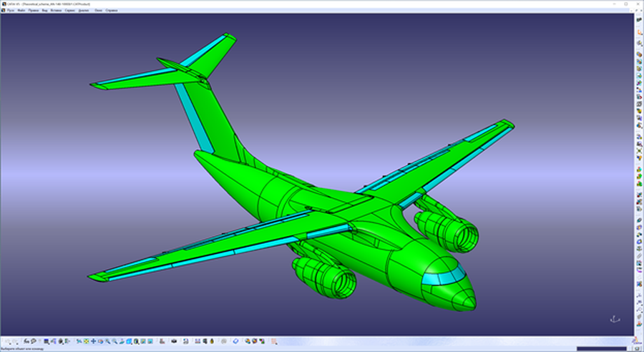The height and width of the screenshot is (352, 644).
Task: Click the Zoom Out magnifier icon
Action: [115, 341]
